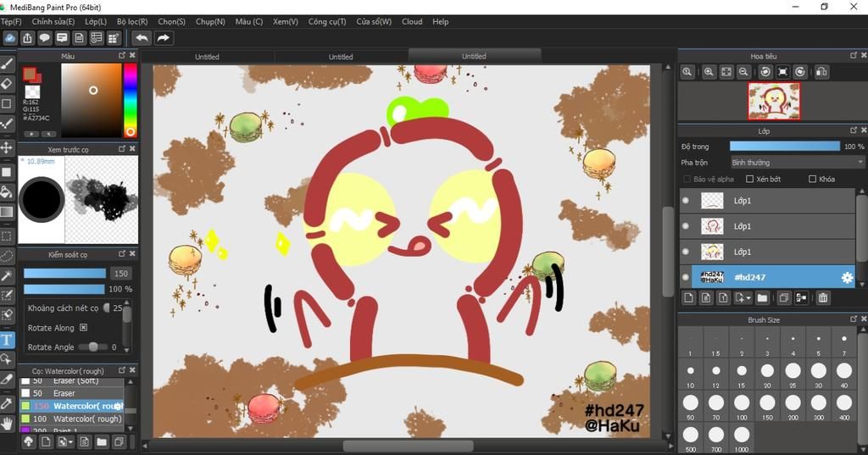
Task: Rotate canvas left in Navigator
Action: click(765, 72)
